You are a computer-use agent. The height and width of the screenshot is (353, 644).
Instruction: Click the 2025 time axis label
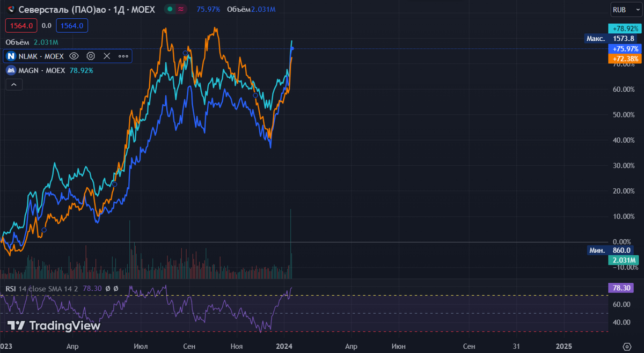pos(563,347)
